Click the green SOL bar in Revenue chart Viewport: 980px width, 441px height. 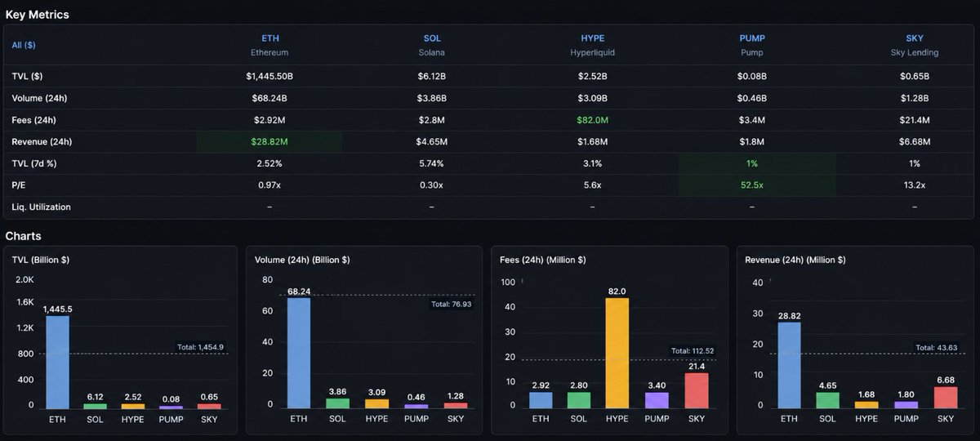828,401
